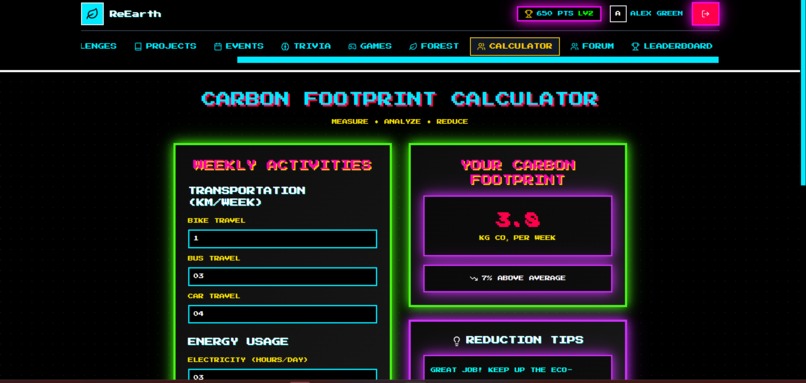Click the Events calendar icon
This screenshot has height=383, width=806.
coord(217,46)
